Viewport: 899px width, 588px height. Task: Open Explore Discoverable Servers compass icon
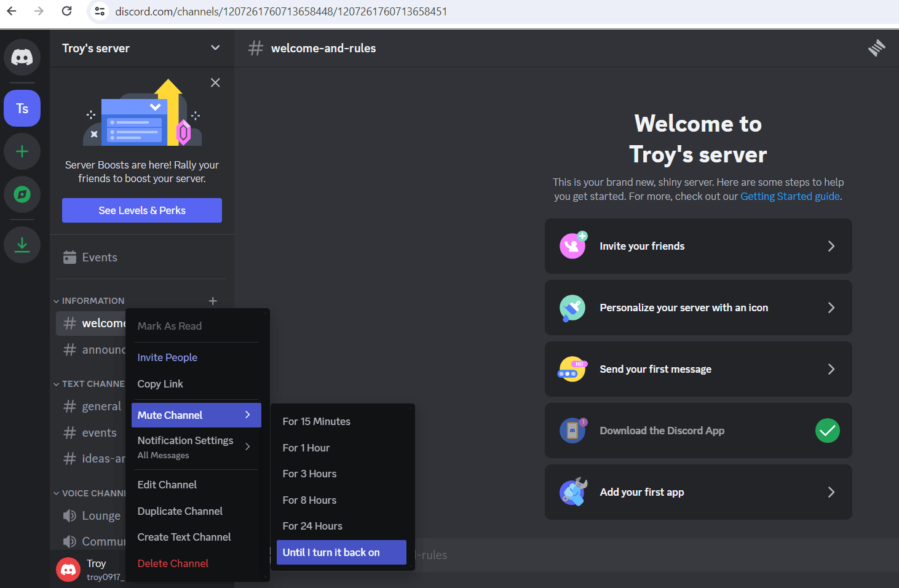click(x=22, y=194)
